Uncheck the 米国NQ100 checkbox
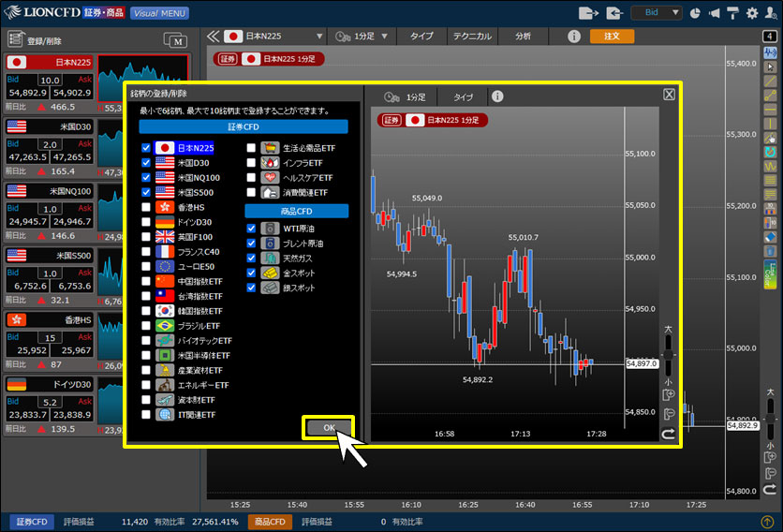The height and width of the screenshot is (532, 783). [146, 177]
